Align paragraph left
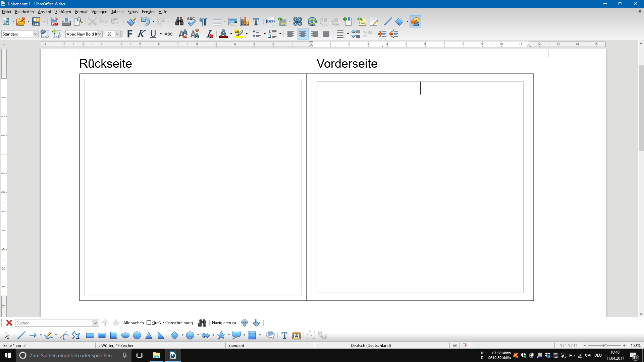 tap(291, 34)
